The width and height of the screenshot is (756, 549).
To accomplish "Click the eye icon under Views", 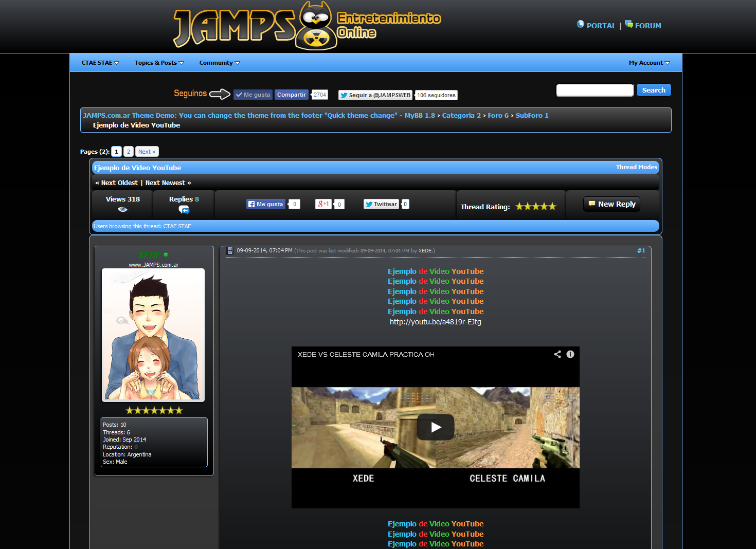I will point(122,209).
